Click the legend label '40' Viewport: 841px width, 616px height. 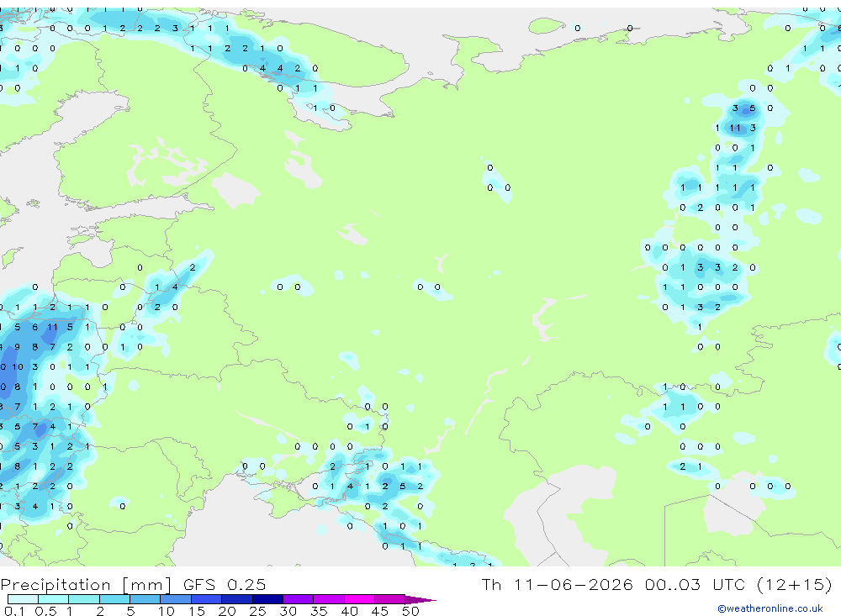[349, 611]
